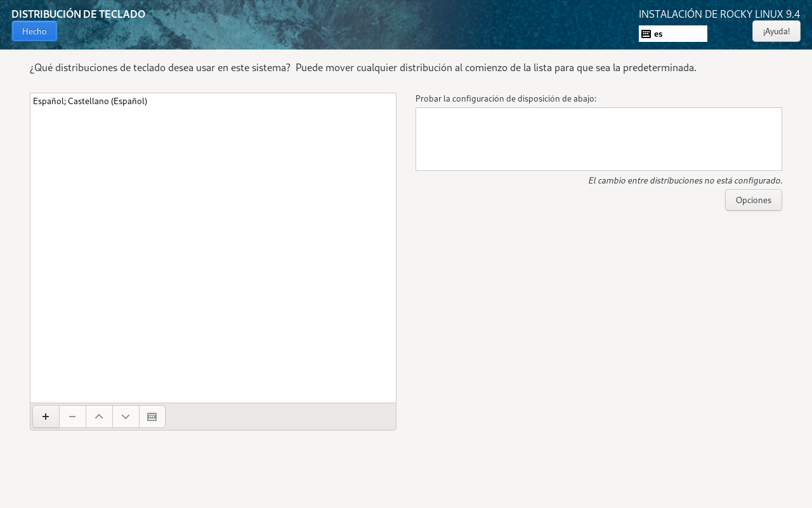This screenshot has height=508, width=812.
Task: Click the 'DISTRIBUCIÓN DE TECLADO' heading
Action: [78, 14]
